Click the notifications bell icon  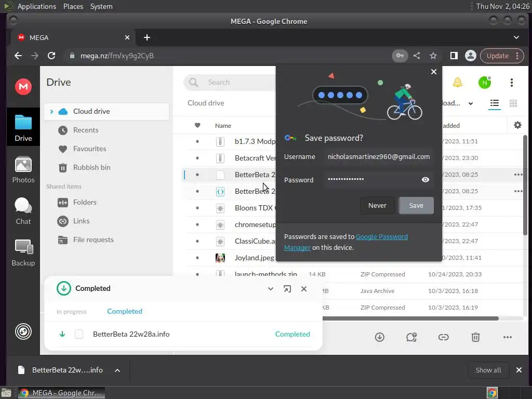pos(457,82)
